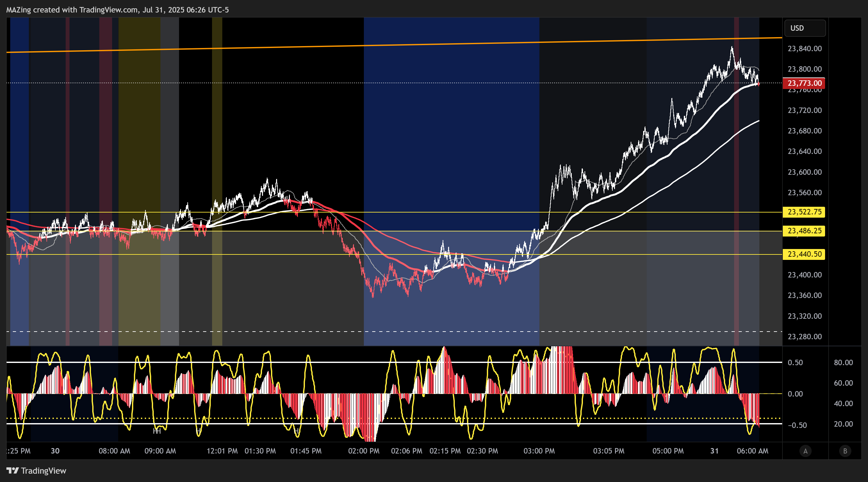Click the 60.00 indicator scale value
The width and height of the screenshot is (868, 482).
coord(843,383)
